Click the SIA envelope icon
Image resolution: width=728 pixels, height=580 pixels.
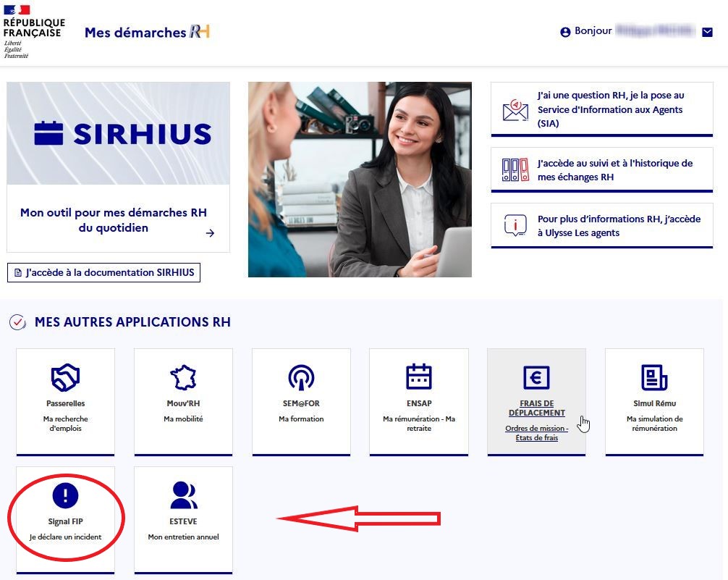[515, 109]
